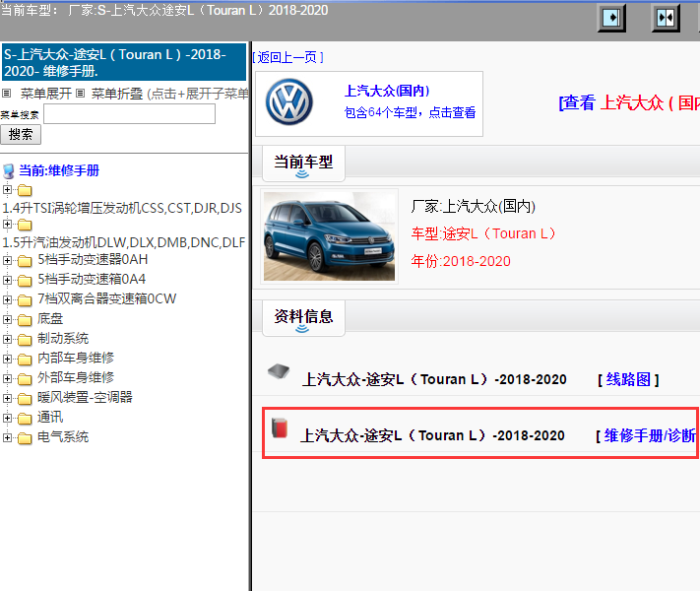The width and height of the screenshot is (700, 591).
Task: Click the folder icon beside 7档双离合器变速箱0CW
Action: pyautogui.click(x=25, y=299)
